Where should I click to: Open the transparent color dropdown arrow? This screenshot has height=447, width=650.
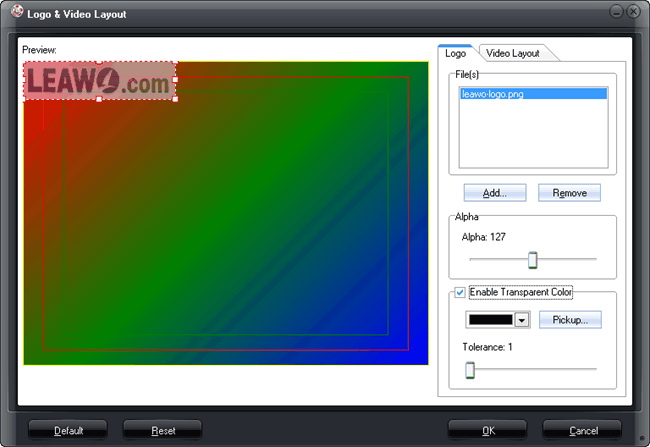pos(522,320)
